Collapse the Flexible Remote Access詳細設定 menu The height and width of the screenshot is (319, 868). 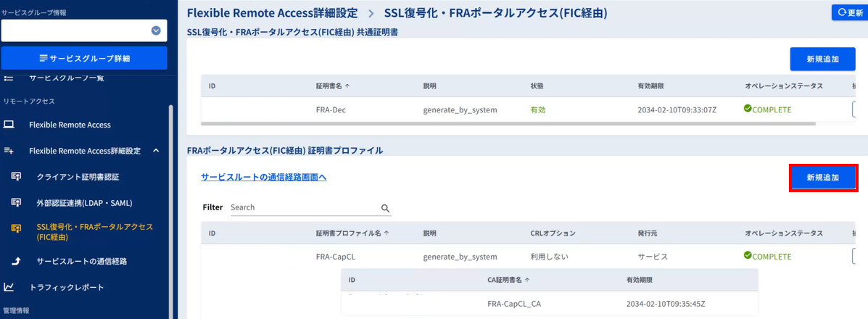click(156, 151)
